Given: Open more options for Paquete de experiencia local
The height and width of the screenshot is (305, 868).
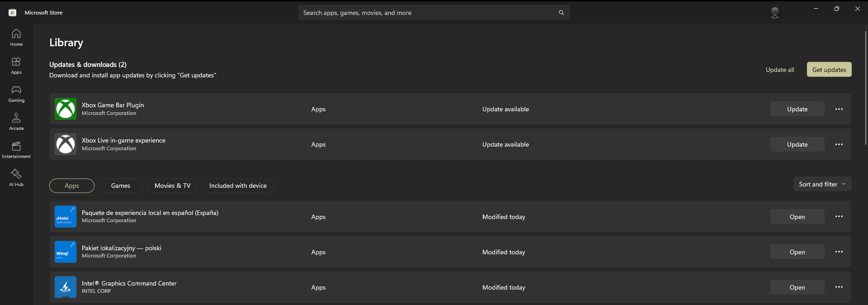Looking at the screenshot, I should pyautogui.click(x=839, y=217).
